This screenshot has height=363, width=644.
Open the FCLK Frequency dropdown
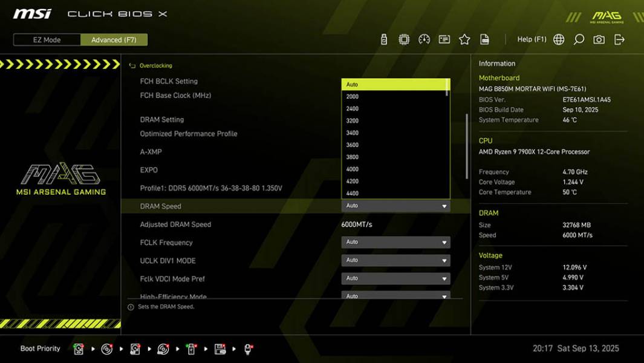pos(395,242)
